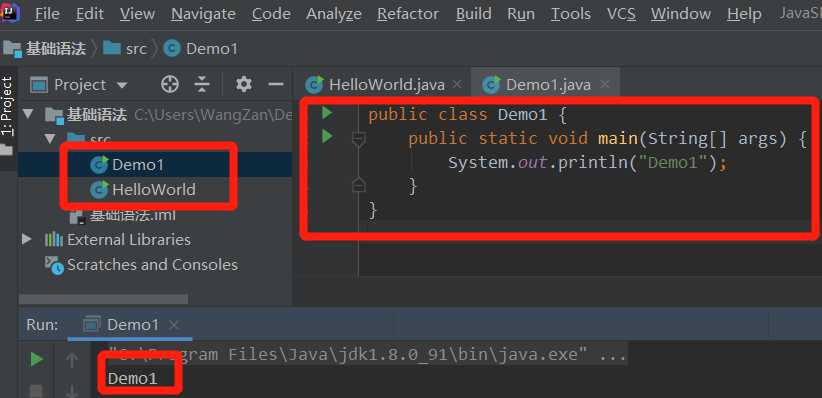Click the Collapse All icon in Project panel
The height and width of the screenshot is (398, 822).
click(202, 84)
